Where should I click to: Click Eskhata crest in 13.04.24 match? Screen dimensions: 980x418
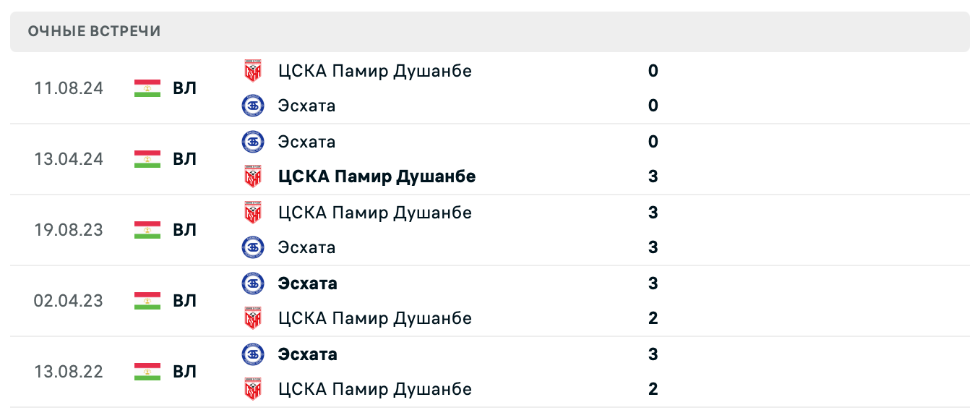(252, 141)
